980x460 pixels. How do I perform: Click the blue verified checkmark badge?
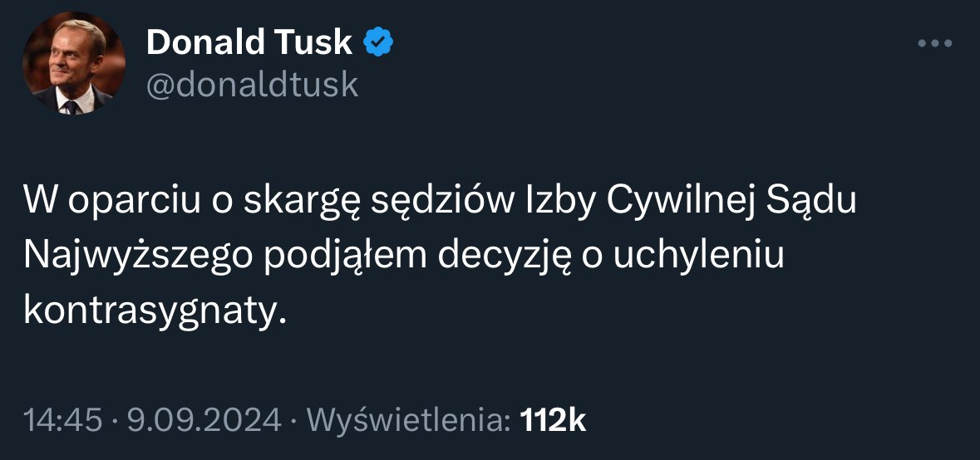378,42
